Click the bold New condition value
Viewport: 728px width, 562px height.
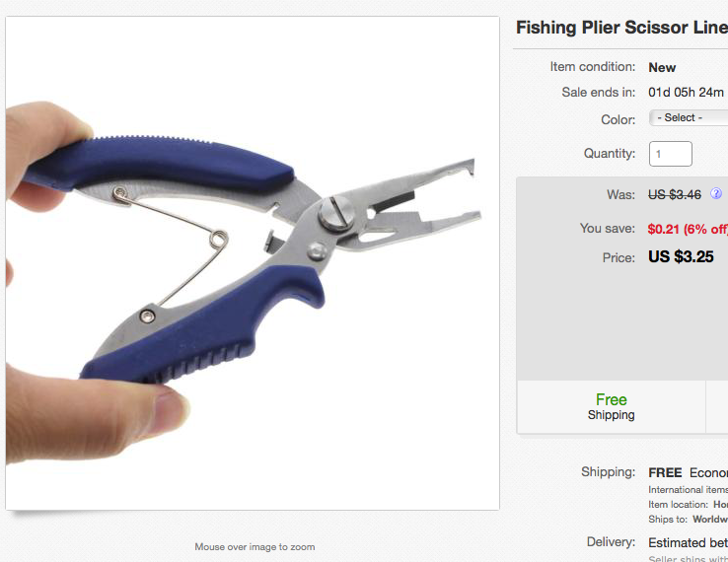[x=662, y=68]
